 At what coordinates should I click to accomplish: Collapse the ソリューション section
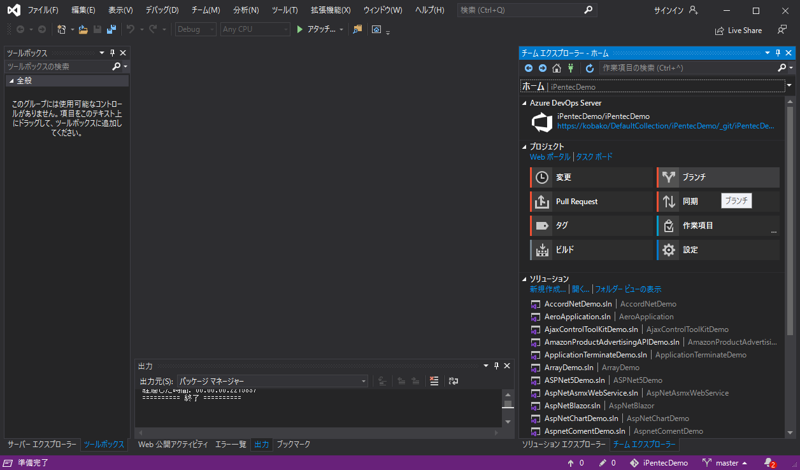[524, 279]
